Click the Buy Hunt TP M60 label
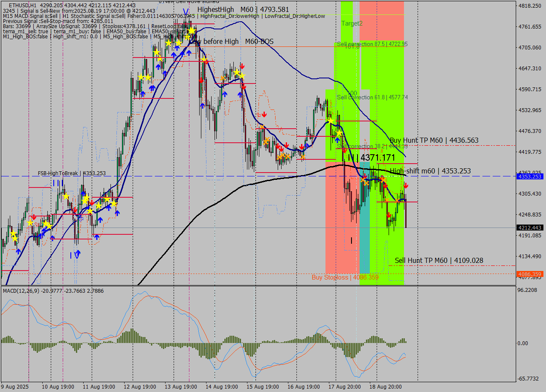The image size is (546, 392). tap(434, 140)
